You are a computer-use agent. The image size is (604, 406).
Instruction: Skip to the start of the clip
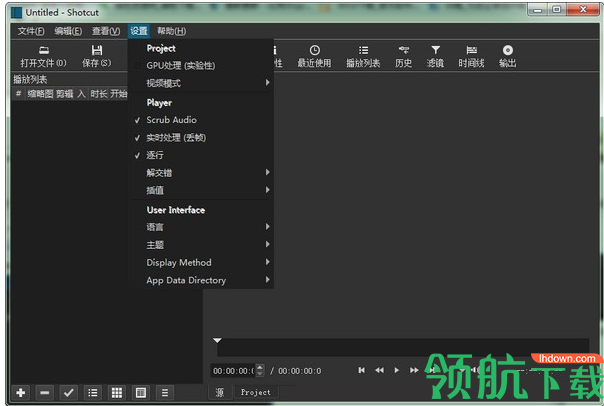click(361, 370)
